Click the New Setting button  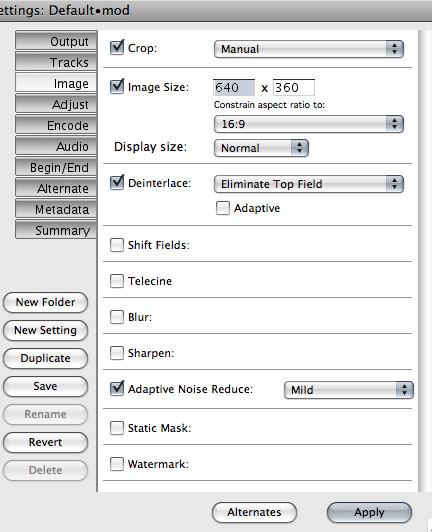pos(45,330)
